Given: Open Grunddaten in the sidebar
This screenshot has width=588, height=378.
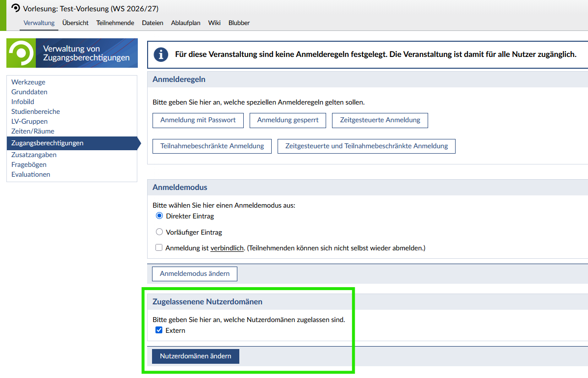Looking at the screenshot, I should [x=29, y=92].
